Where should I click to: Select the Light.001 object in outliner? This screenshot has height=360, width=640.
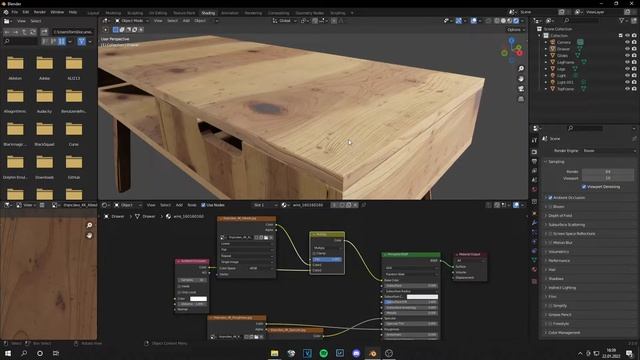click(565, 82)
